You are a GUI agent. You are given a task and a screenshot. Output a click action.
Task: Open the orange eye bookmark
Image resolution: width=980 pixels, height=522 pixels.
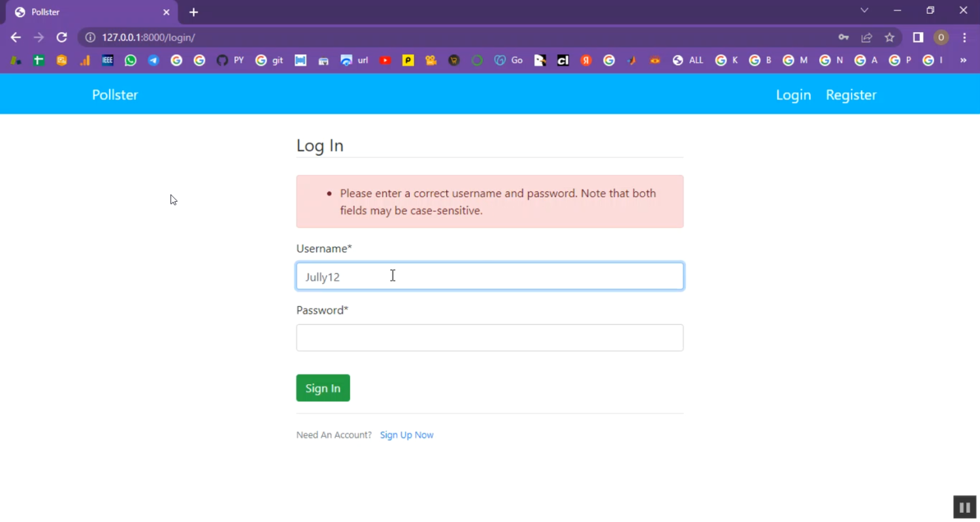(655, 60)
